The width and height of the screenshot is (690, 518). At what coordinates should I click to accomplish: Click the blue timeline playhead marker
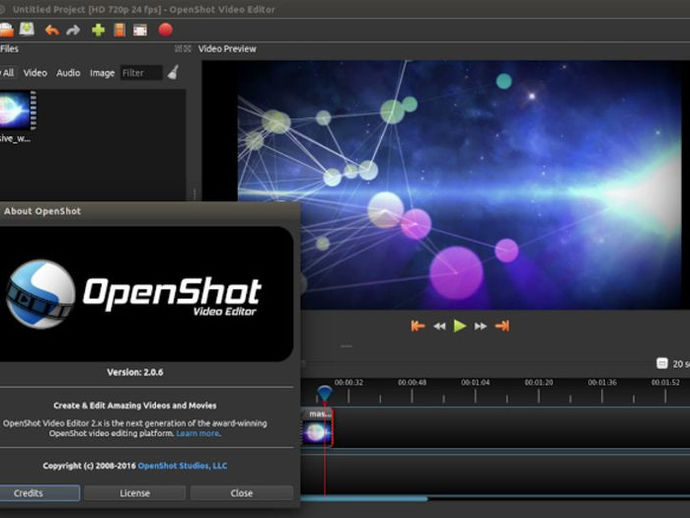325,392
